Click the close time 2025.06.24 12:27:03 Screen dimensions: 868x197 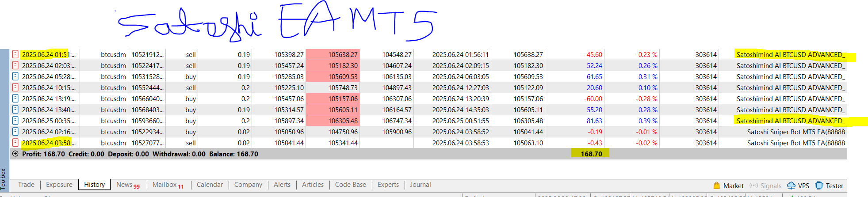click(460, 88)
